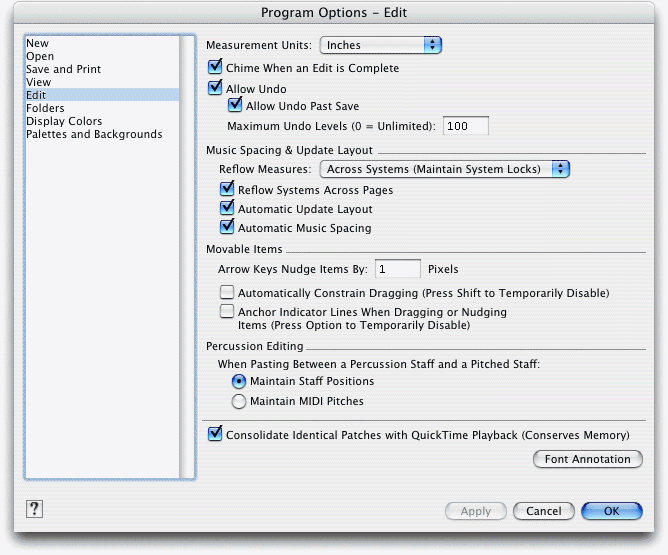
Task: Toggle Allow Undo Past Save checkbox
Action: click(x=235, y=105)
